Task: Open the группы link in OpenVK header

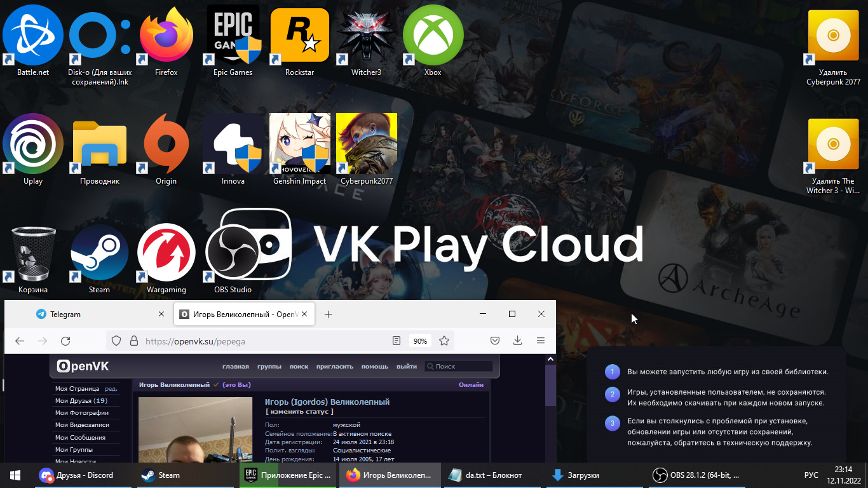Action: tap(269, 367)
